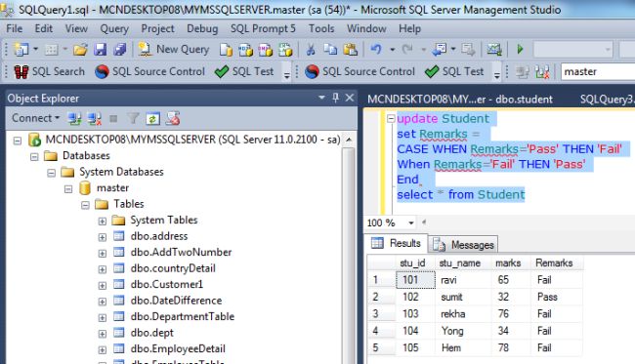Collapse the MCNDESKTOP08\MYMSSQLSERVER server node
635x364 pixels.
click(18, 141)
